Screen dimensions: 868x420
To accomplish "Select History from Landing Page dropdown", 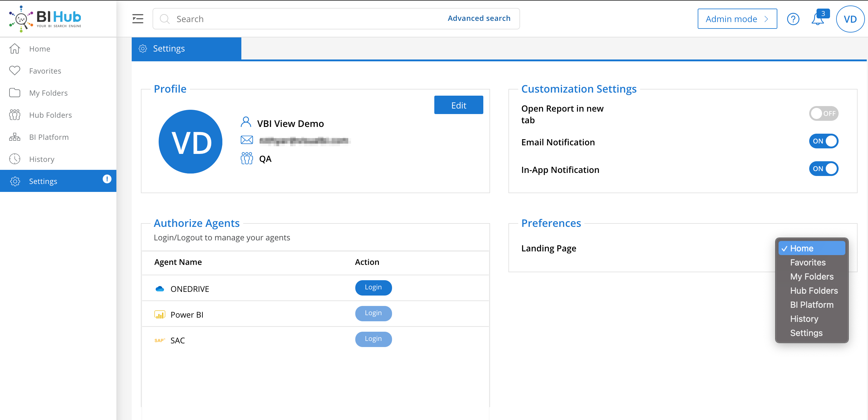I will (804, 319).
